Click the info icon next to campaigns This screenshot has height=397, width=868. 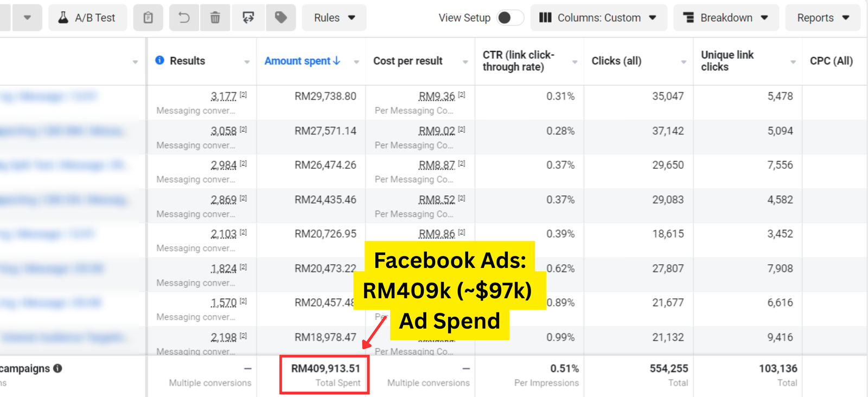(58, 368)
